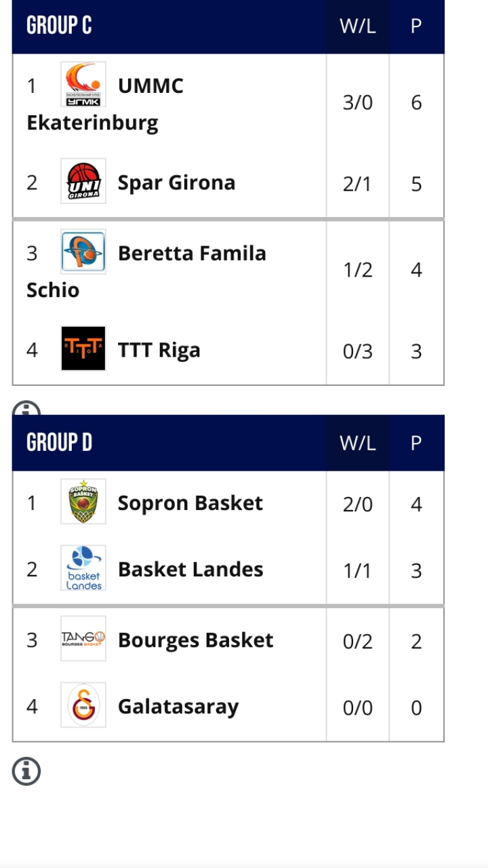Image resolution: width=488 pixels, height=868 pixels.
Task: Click the Galatasaray team logo
Action: tap(83, 705)
